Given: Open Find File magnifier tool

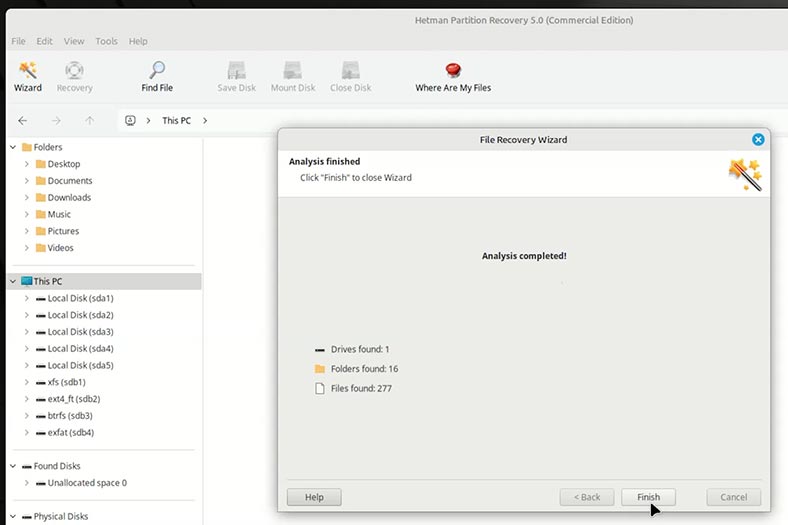Looking at the screenshot, I should [x=157, y=70].
